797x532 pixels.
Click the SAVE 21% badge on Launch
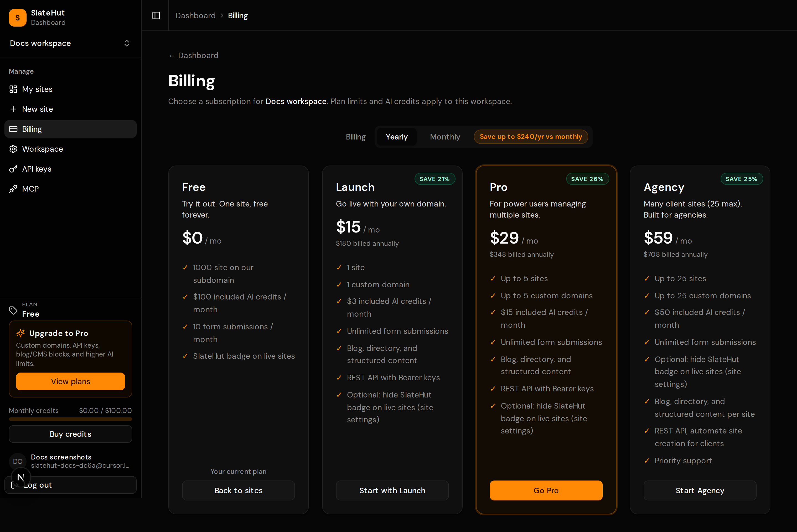tap(434, 179)
